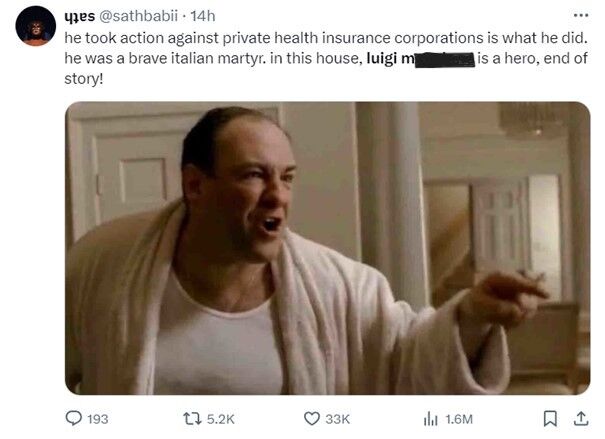Click the bold 'luigi m' text
605x439 pixels.
[390, 59]
